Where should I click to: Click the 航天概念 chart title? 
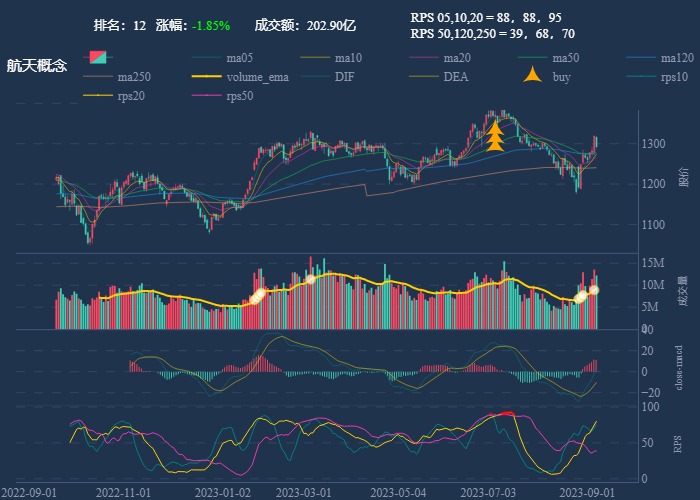tap(37, 66)
